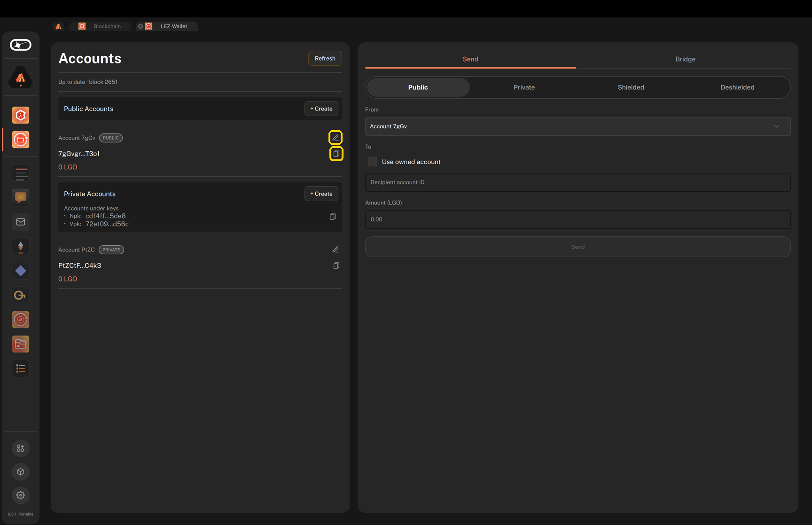The height and width of the screenshot is (525, 812).
Task: Click the PUBLIC badge on Account 7gGv
Action: click(x=111, y=138)
